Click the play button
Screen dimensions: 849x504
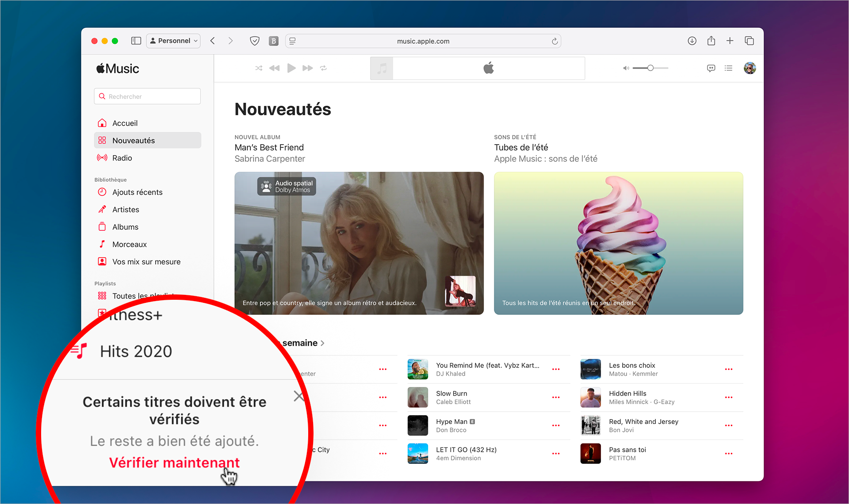[x=291, y=68]
